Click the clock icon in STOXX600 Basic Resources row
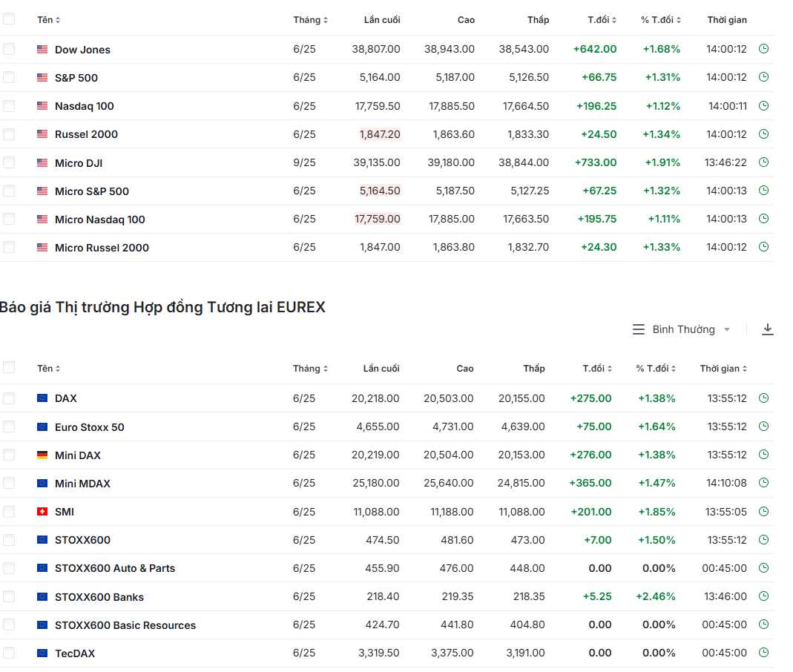This screenshot has width=793, height=672. (x=763, y=625)
